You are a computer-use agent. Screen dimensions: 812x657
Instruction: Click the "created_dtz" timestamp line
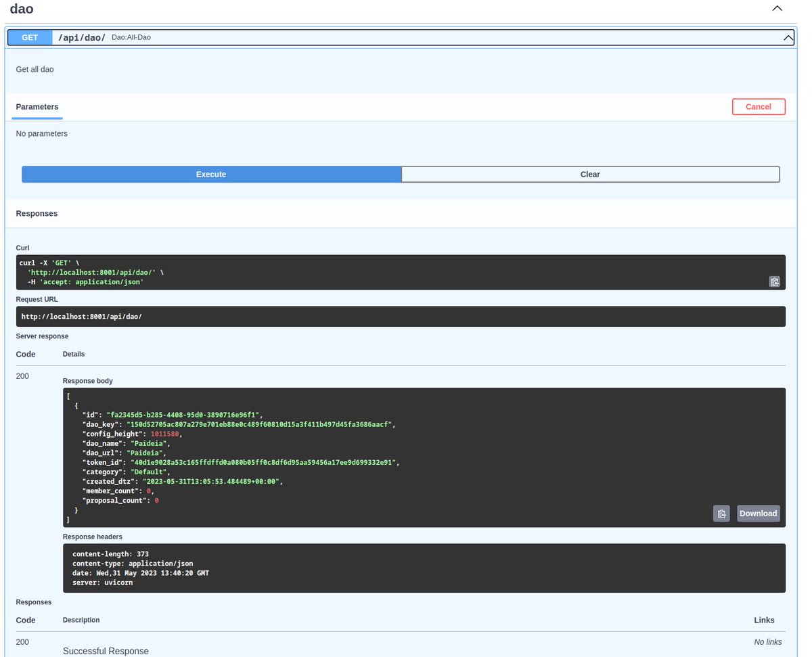[182, 482]
